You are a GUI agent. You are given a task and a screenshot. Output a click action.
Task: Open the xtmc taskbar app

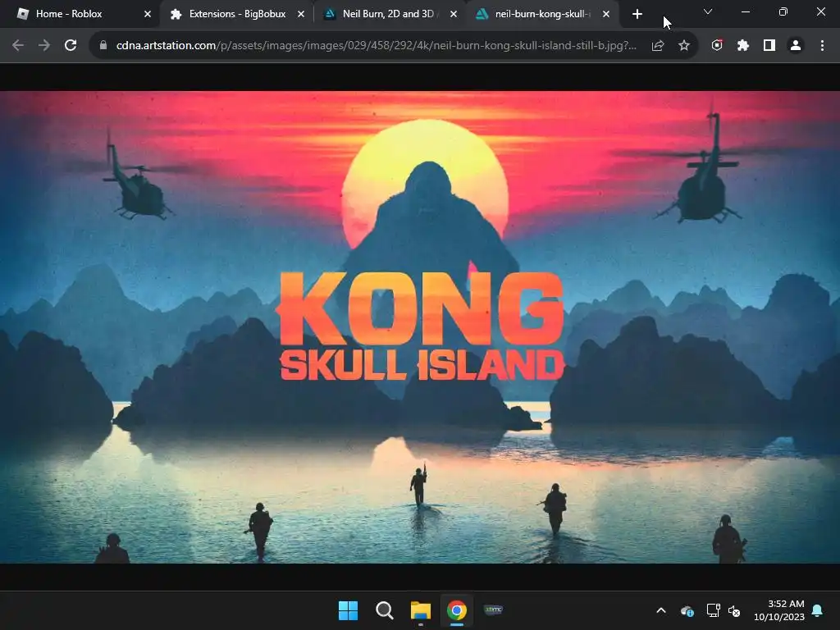click(493, 609)
